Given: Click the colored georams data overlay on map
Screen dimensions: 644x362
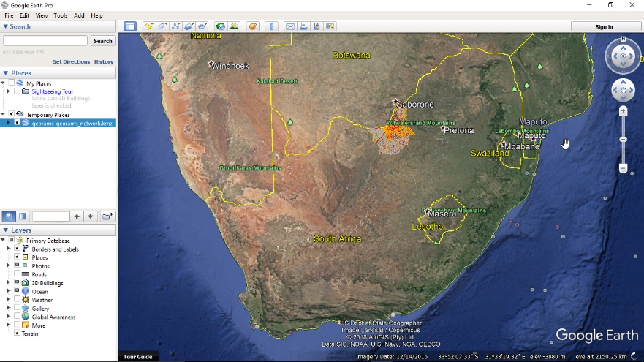Looking at the screenshot, I should (x=393, y=135).
